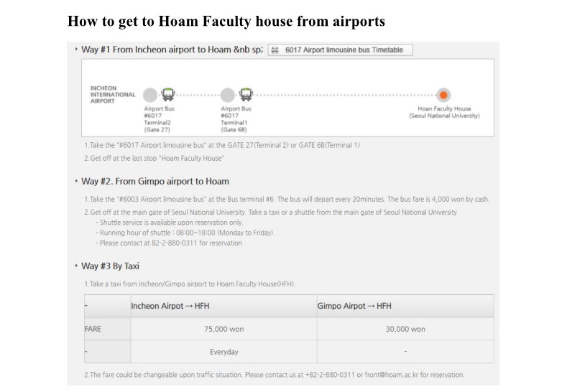Open the 6017 Airport limousine bus Timetable
The height and width of the screenshot is (392, 567).
point(340,50)
